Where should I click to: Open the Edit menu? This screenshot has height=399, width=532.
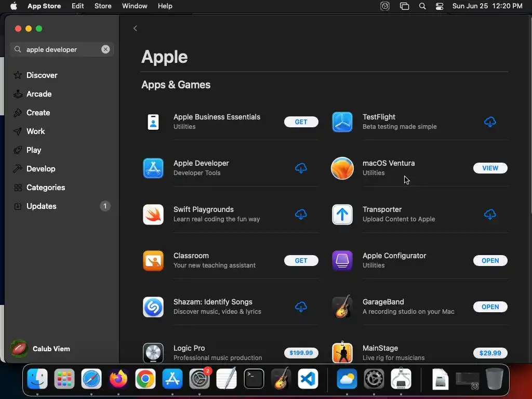point(78,6)
